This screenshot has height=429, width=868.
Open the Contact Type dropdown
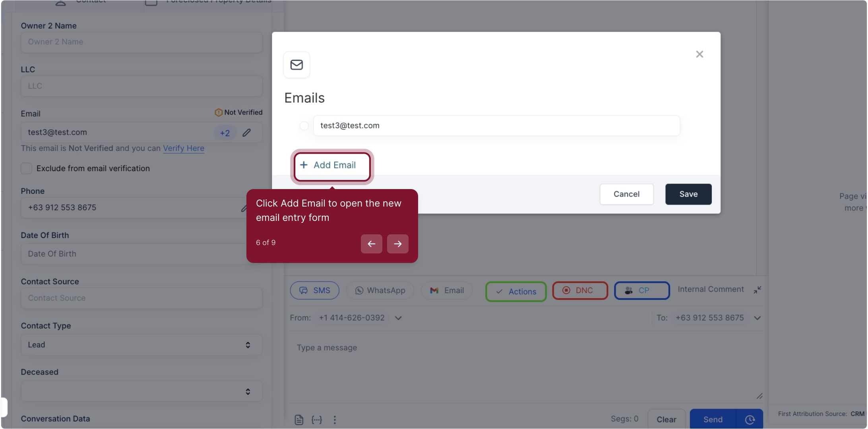pyautogui.click(x=141, y=345)
